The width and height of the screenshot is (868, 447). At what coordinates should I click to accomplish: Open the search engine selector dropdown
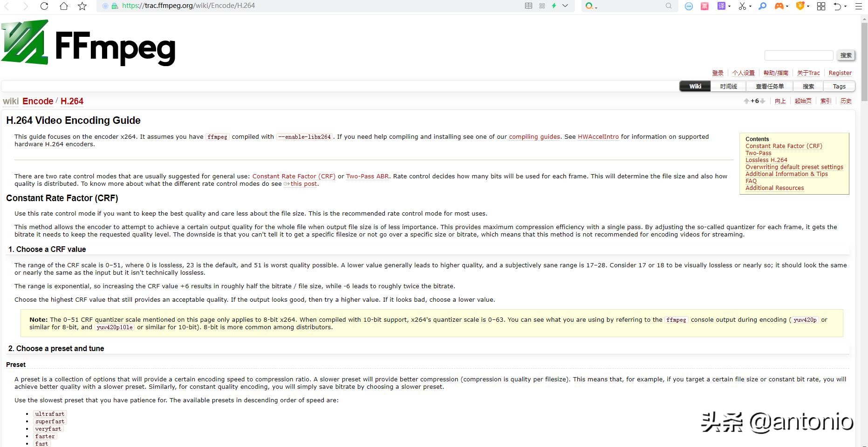[591, 6]
